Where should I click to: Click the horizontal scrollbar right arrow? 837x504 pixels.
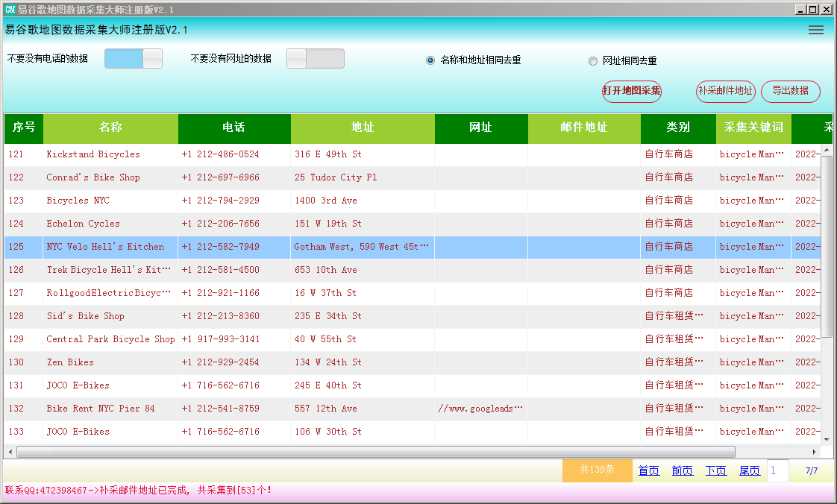point(815,452)
